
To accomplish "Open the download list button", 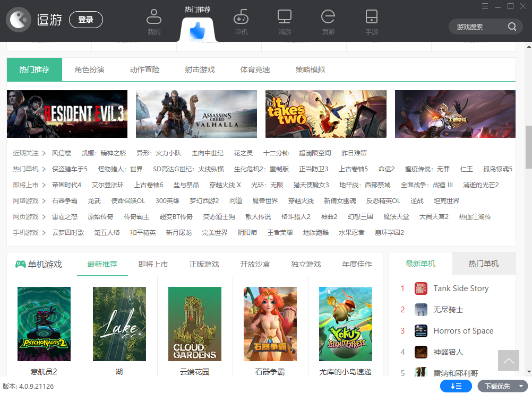I will point(456,386).
